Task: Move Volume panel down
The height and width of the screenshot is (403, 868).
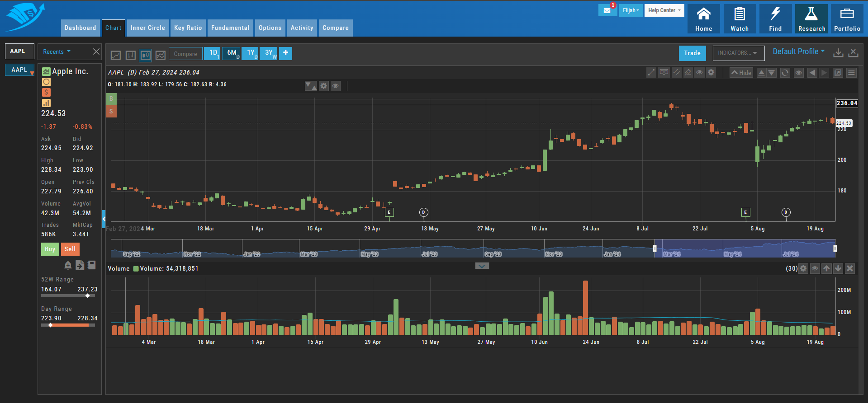Action: pos(838,268)
